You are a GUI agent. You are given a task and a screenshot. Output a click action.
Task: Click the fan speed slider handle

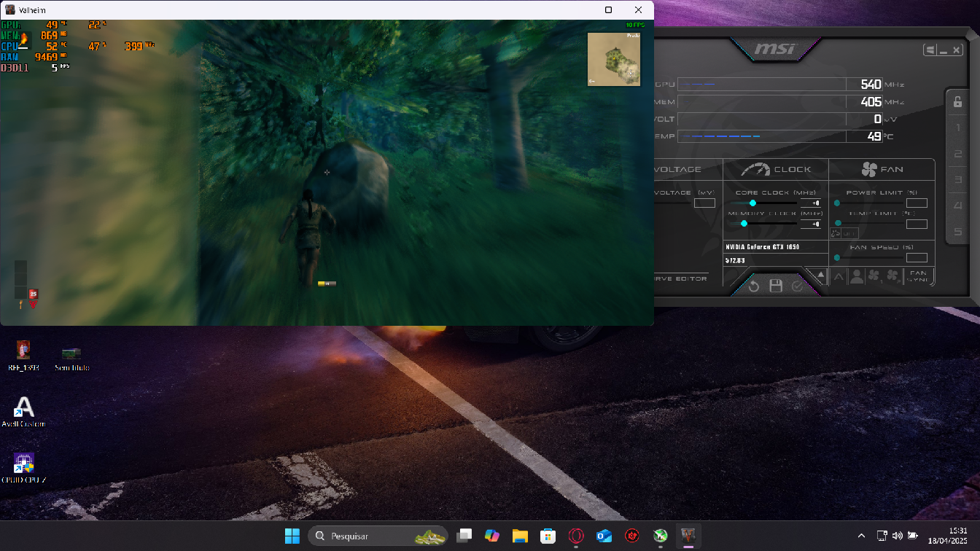pos(837,258)
